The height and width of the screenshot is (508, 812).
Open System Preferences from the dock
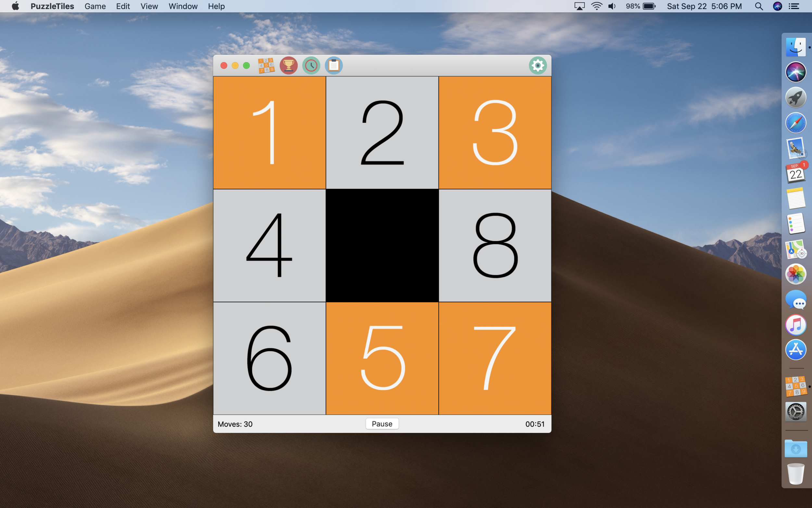795,412
